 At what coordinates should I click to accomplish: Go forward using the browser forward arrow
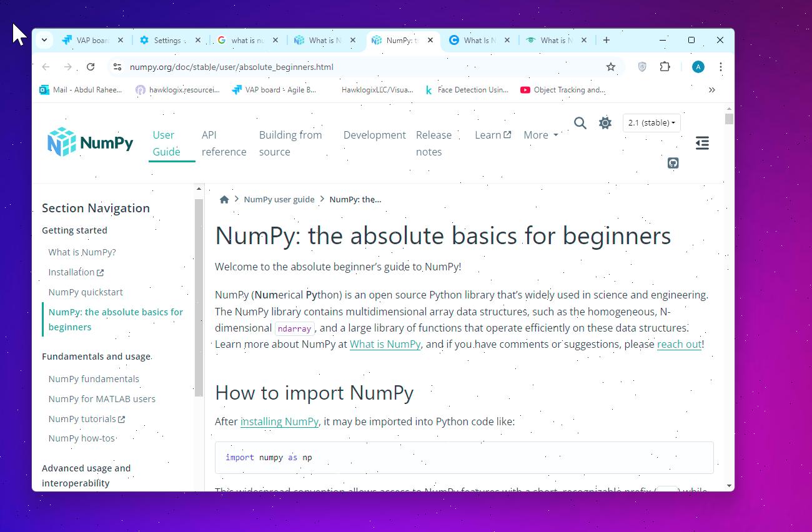tap(68, 67)
